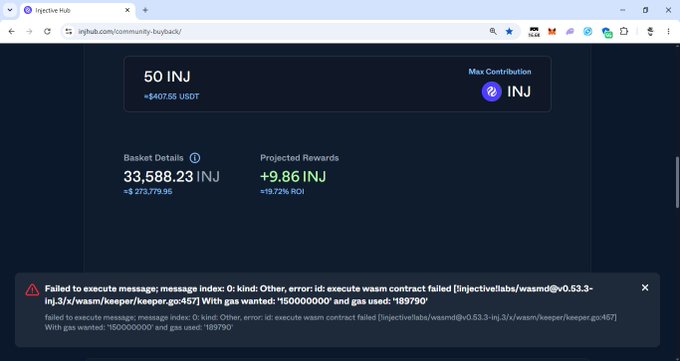Switch to the Injective Hub tab

pyautogui.click(x=78, y=10)
